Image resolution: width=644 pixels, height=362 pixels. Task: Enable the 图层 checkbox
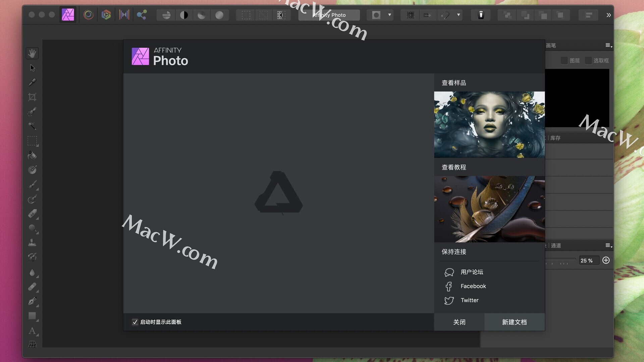pos(564,61)
